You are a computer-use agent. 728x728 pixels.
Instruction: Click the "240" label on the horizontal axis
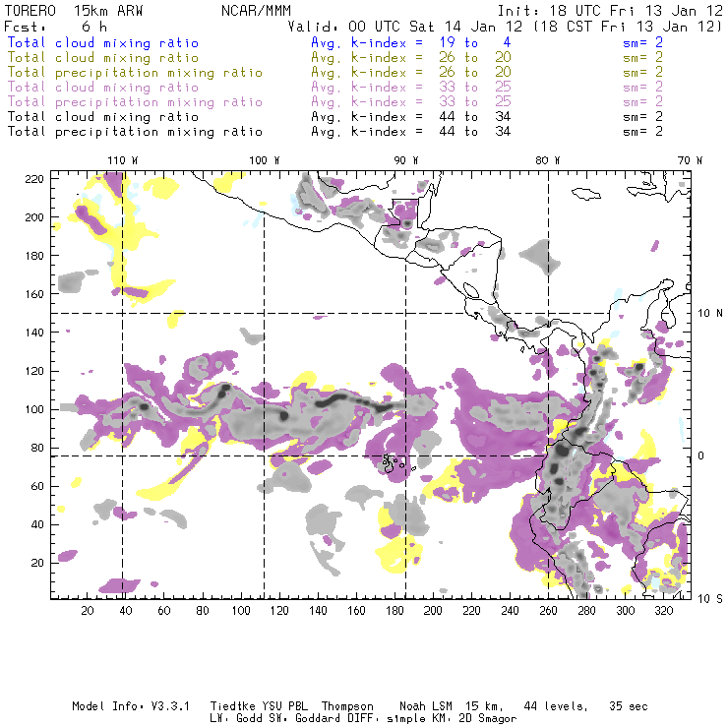point(510,611)
